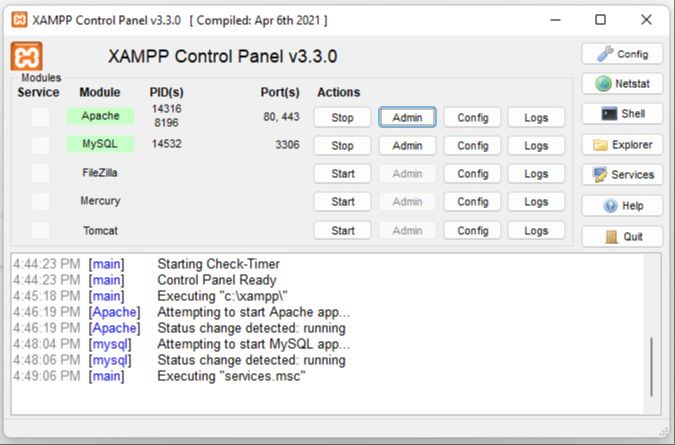Image resolution: width=675 pixels, height=445 pixels.
Task: Click the FileZilla module name
Action: (x=100, y=173)
